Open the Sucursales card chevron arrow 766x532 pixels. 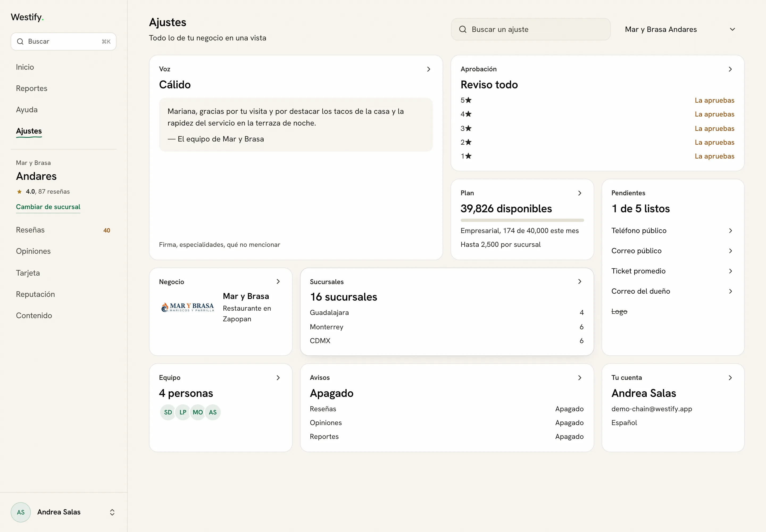click(x=580, y=282)
